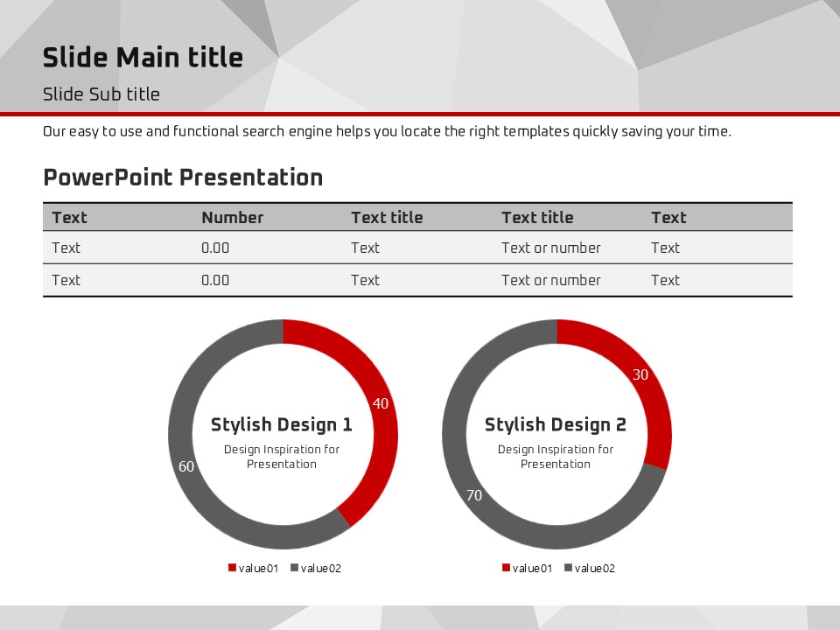Screen dimensions: 840x630
Task: Click first row's 'Text or number' cell
Action: click(x=550, y=248)
